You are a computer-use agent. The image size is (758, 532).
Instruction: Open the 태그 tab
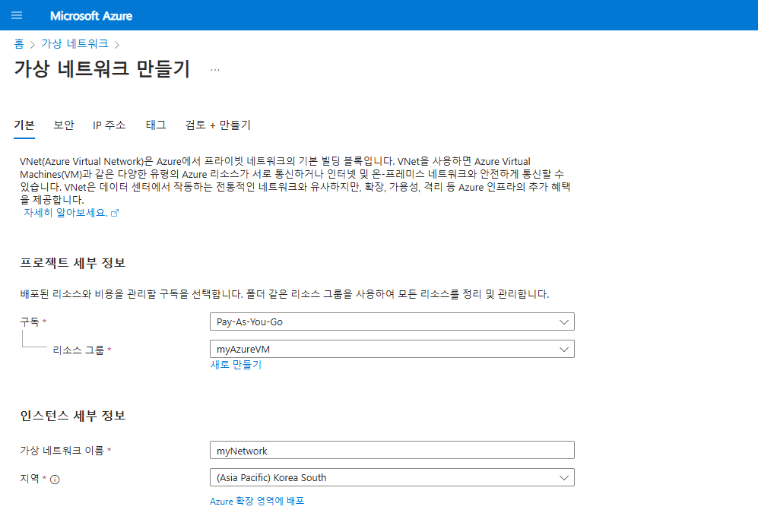tap(156, 125)
